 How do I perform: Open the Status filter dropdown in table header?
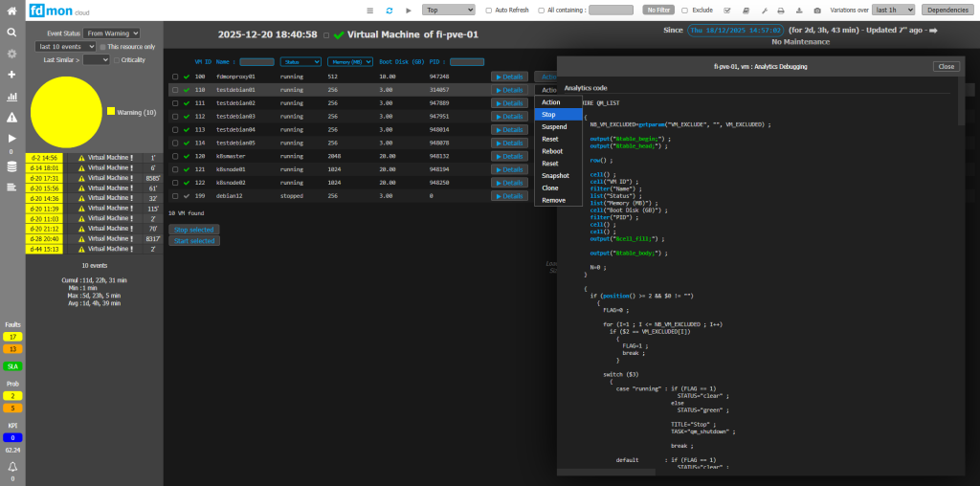tap(300, 61)
